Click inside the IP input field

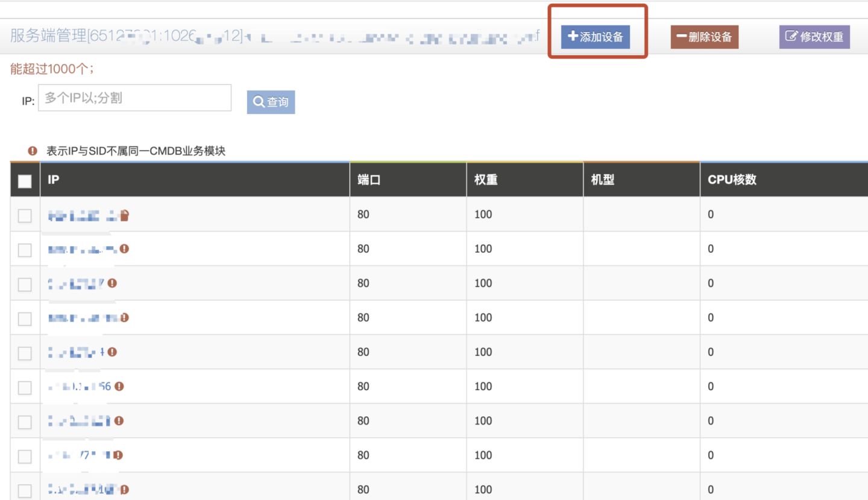coord(134,97)
